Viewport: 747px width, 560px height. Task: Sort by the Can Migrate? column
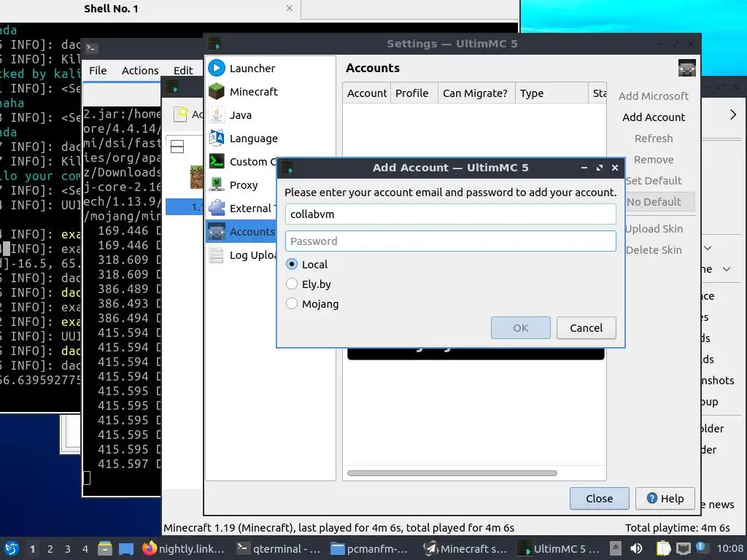[x=476, y=93]
